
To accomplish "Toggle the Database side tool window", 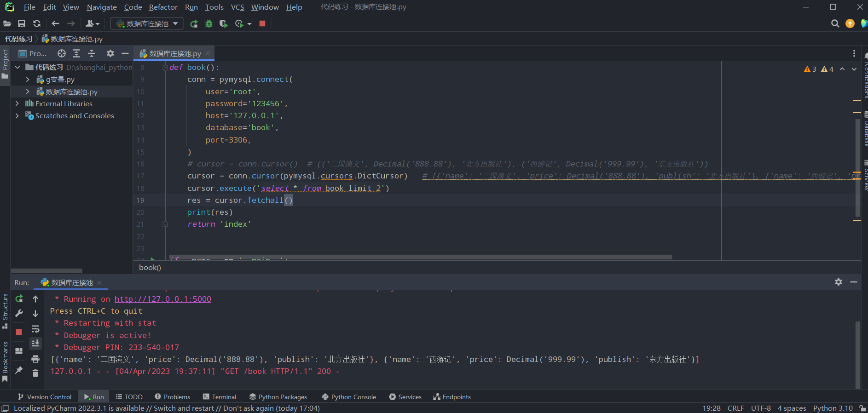I will (865, 129).
